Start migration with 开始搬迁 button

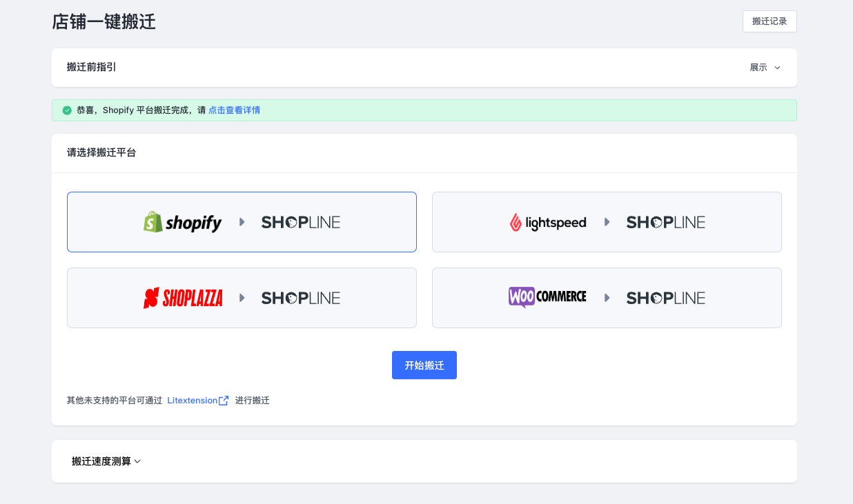point(424,365)
